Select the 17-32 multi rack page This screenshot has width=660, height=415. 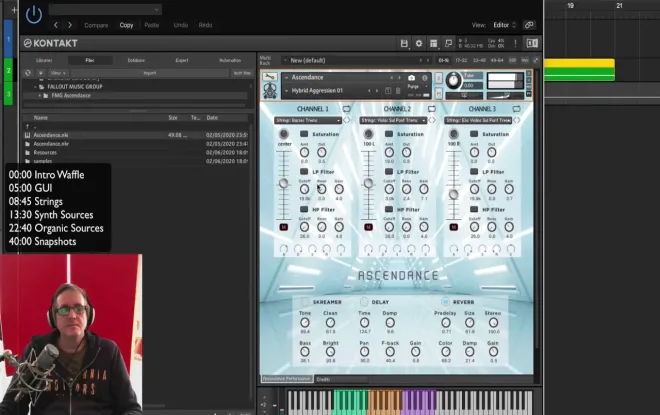(461, 61)
